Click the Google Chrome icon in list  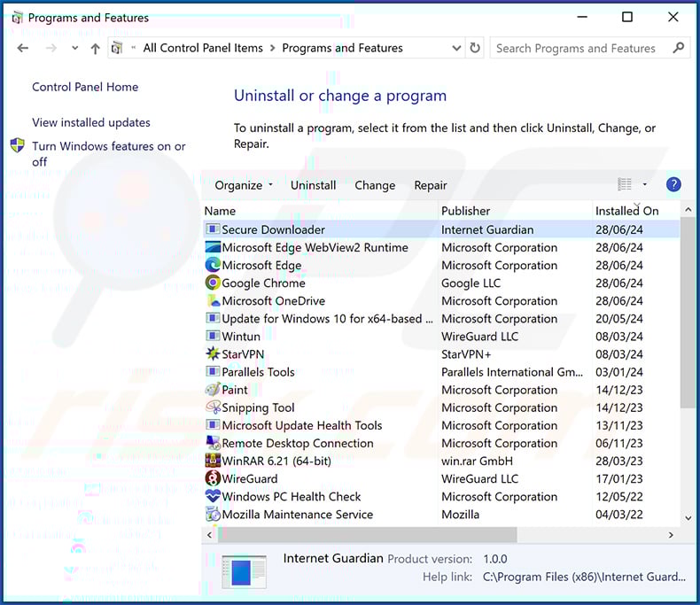(x=213, y=283)
